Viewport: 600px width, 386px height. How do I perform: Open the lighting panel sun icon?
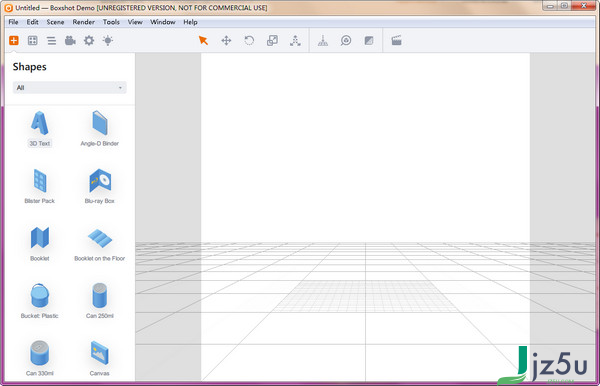click(108, 40)
